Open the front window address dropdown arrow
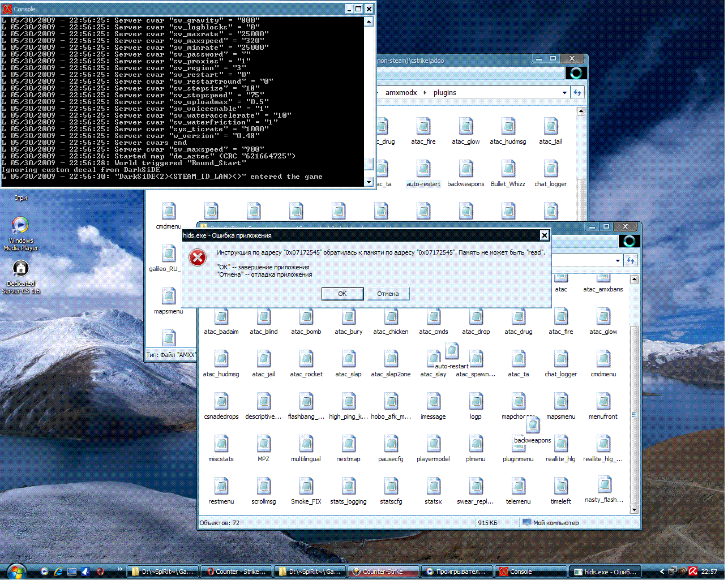Screen dimensions: 728x580 point(618,261)
